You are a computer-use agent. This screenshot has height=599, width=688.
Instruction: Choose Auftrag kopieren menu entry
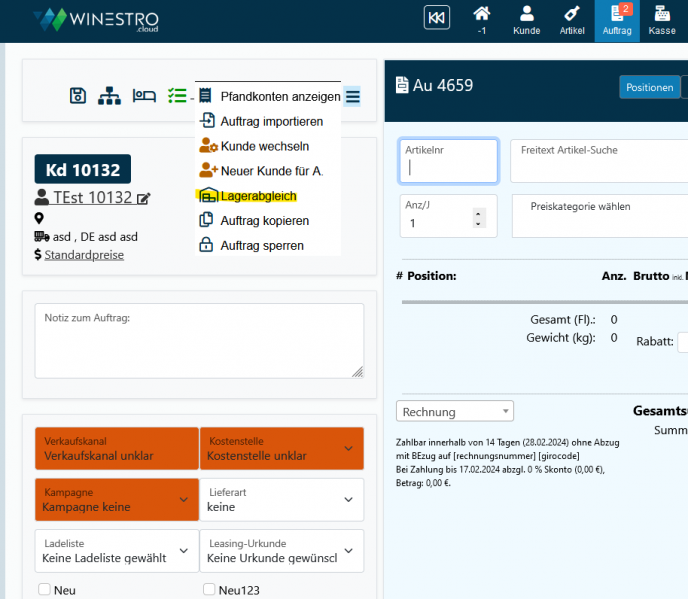(264, 220)
